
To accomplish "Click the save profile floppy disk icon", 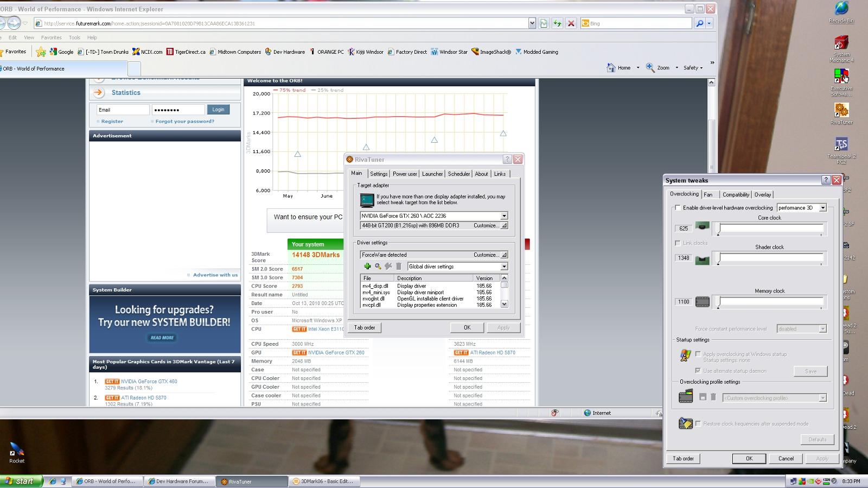I will point(703,397).
